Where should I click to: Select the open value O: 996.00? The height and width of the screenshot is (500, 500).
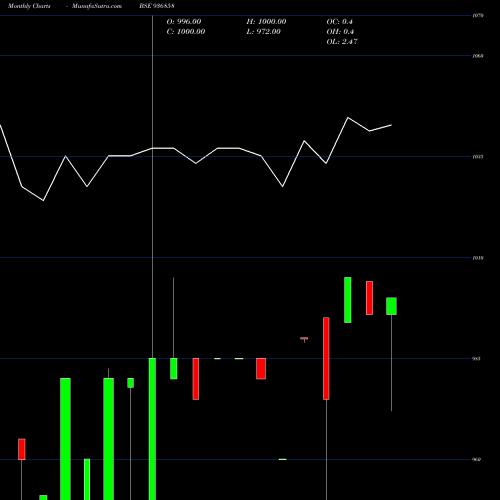[184, 22]
